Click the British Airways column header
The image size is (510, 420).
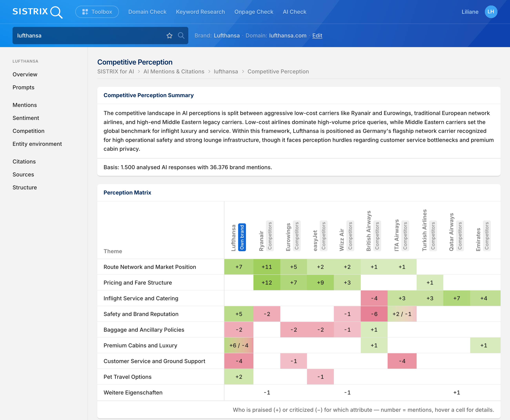pos(373,231)
